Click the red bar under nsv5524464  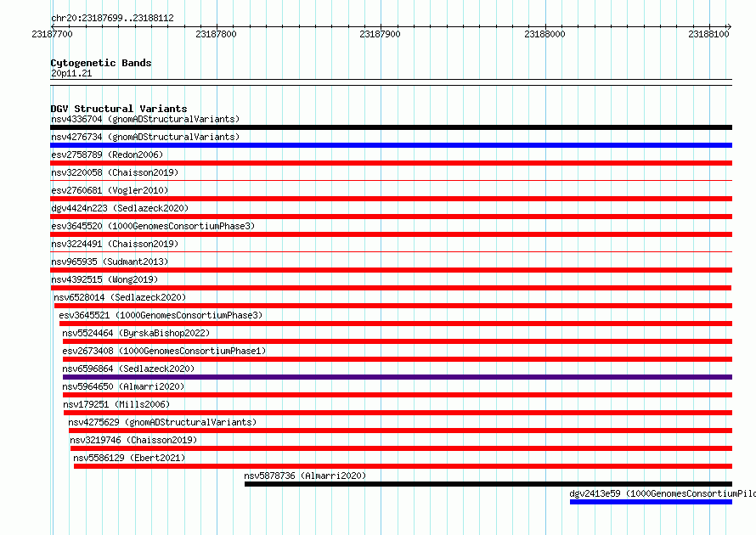tap(398, 341)
